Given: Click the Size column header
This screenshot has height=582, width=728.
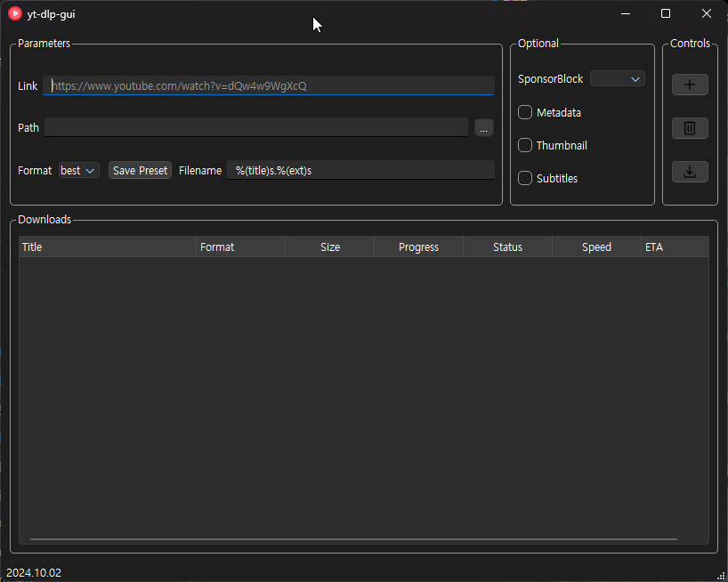Looking at the screenshot, I should 329,247.
